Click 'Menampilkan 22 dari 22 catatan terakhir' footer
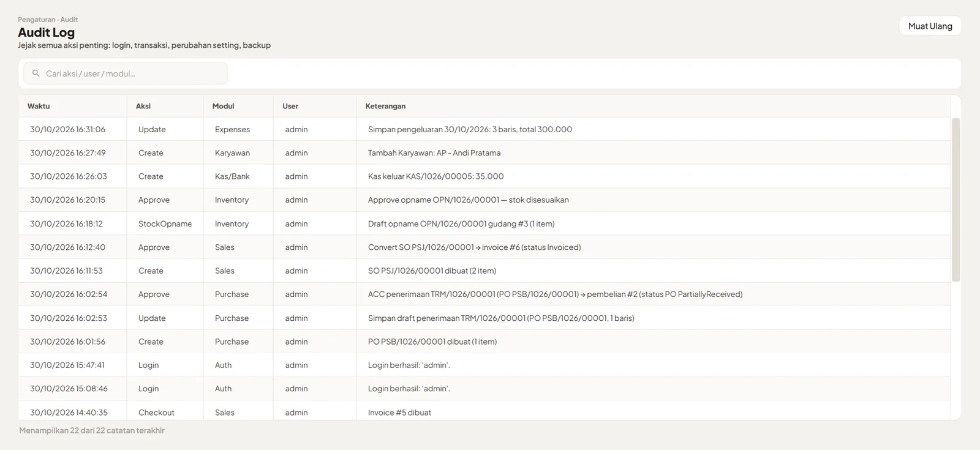The height and width of the screenshot is (450, 980). (x=92, y=430)
